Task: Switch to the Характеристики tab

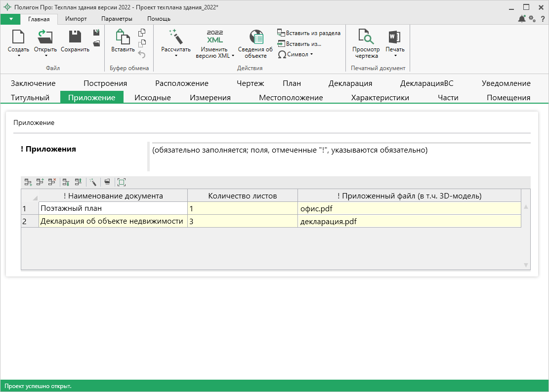Action: point(380,98)
